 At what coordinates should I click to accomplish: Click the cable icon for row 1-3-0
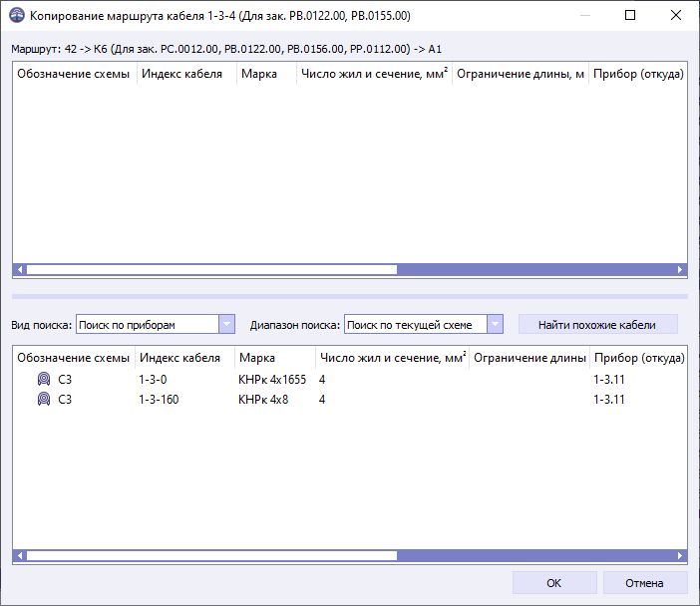pos(44,380)
